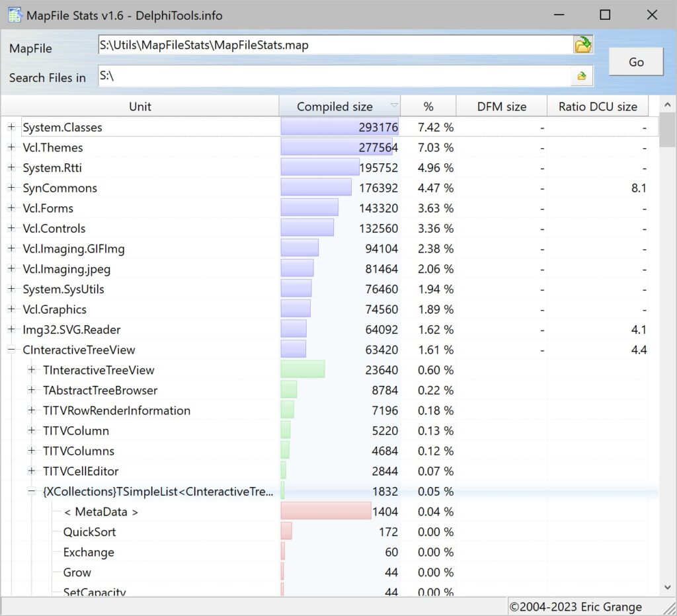
Task: Select the QuickSort method entry
Action: tap(329, 532)
